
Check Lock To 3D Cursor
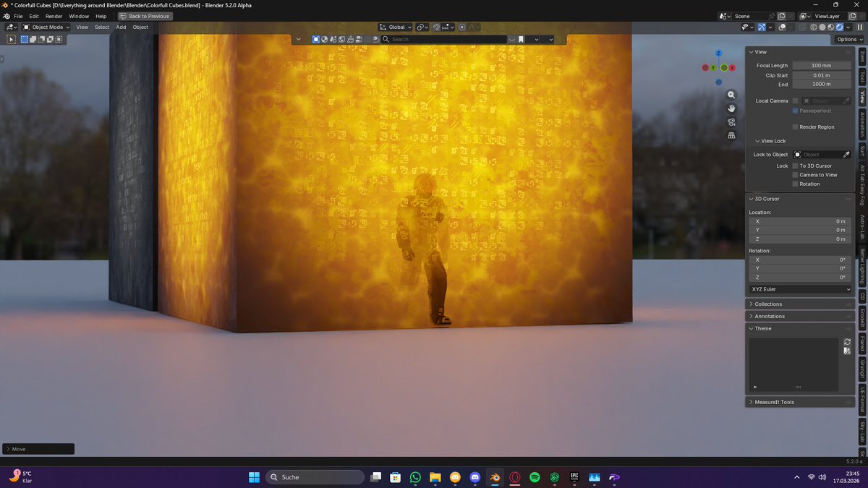[795, 166]
